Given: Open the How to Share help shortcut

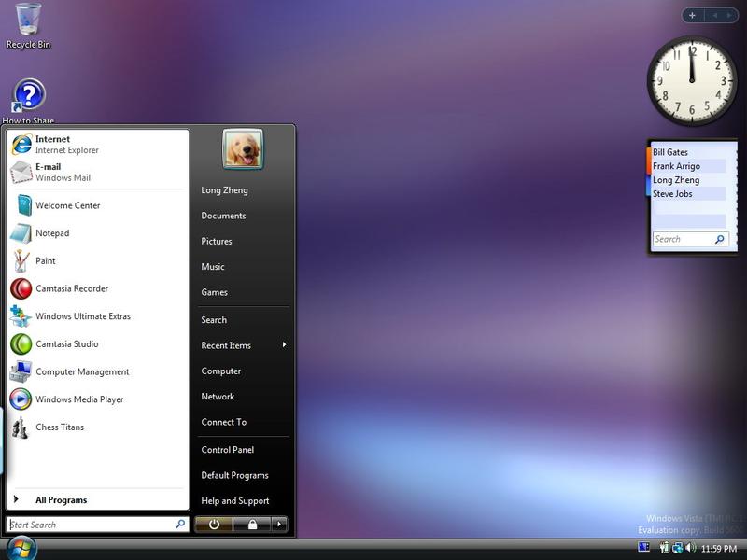Looking at the screenshot, I should click(29, 102).
